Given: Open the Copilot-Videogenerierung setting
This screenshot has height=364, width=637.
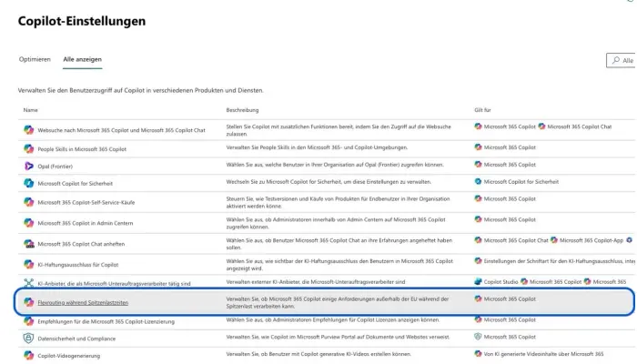Looking at the screenshot, I should (68, 356).
